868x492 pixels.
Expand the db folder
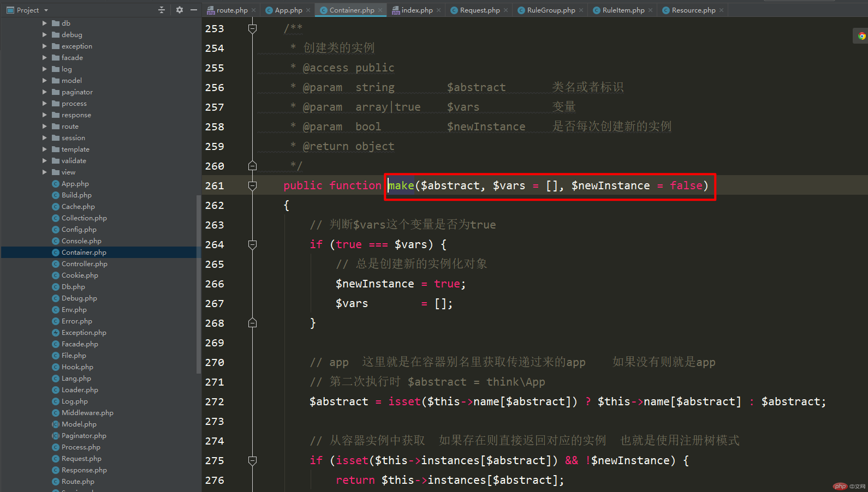click(45, 23)
